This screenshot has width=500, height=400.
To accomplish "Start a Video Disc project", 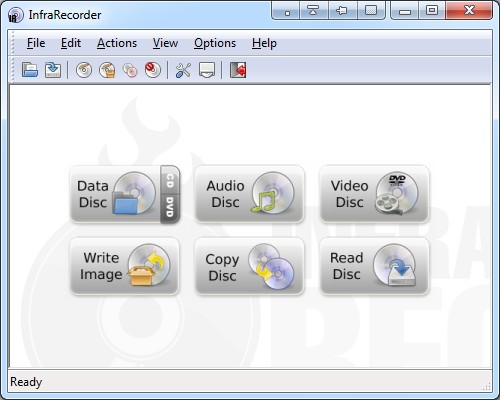I will point(374,194).
